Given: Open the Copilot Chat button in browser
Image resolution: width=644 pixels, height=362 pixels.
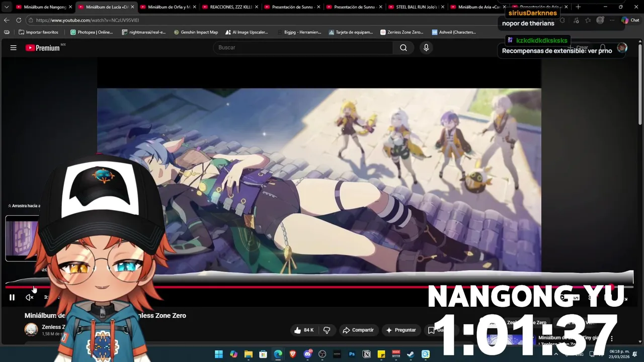Looking at the screenshot, I should click(630, 20).
